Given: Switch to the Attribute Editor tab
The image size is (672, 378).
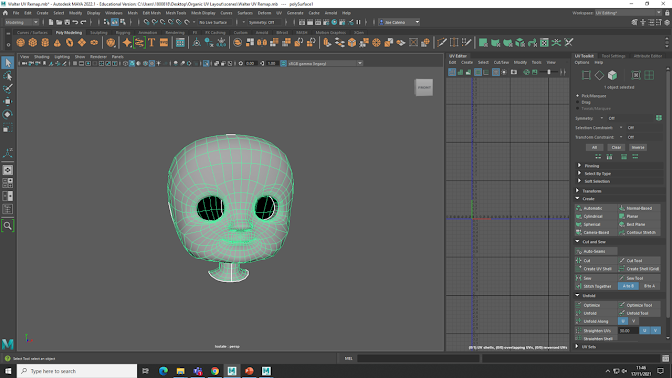Looking at the screenshot, I should click(648, 56).
